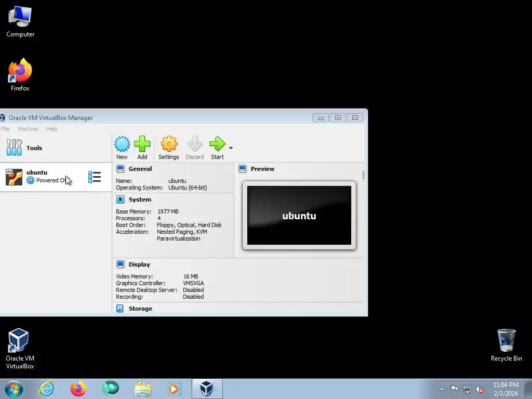Click the taskbar clock showing 11:04 PM
Screen dimensions: 532x399
[x=506, y=389]
